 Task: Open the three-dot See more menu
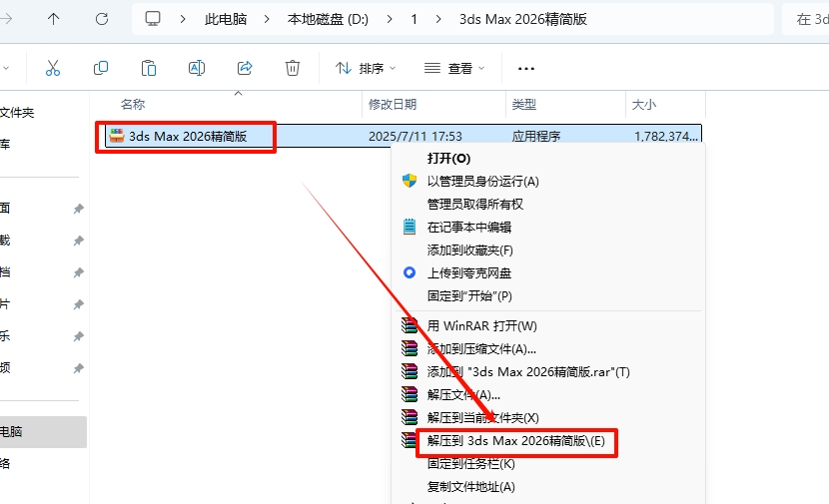click(526, 69)
